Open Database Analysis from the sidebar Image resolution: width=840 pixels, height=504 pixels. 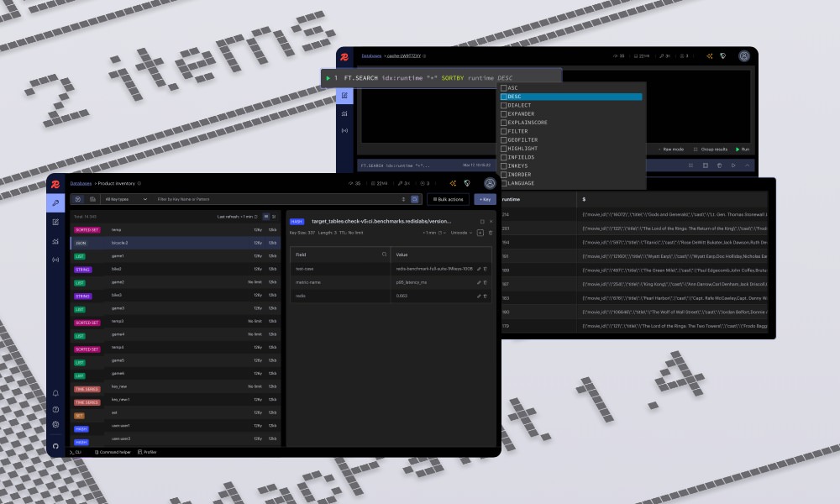55,241
